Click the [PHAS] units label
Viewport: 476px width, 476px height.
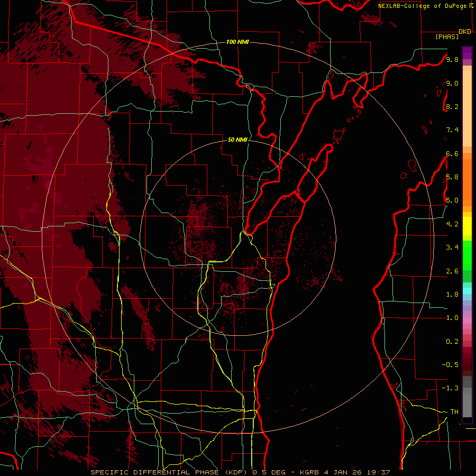(x=447, y=37)
